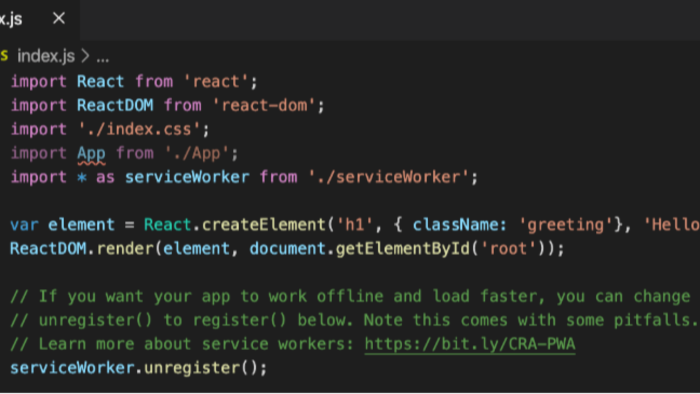
Task: Click the './index.css' import path
Action: (139, 129)
